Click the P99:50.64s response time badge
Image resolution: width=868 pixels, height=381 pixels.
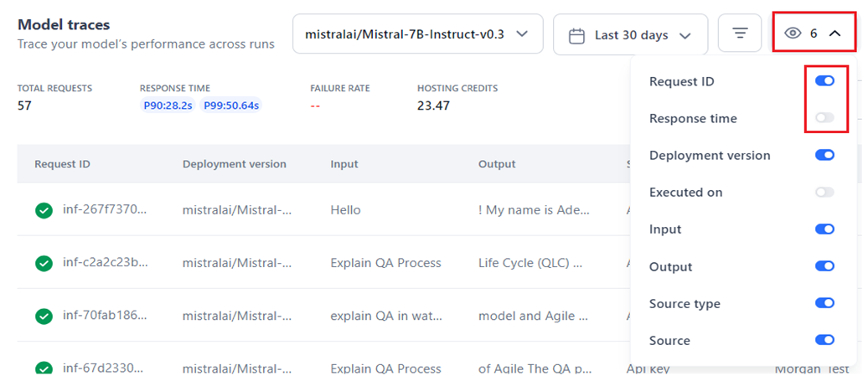pos(231,106)
